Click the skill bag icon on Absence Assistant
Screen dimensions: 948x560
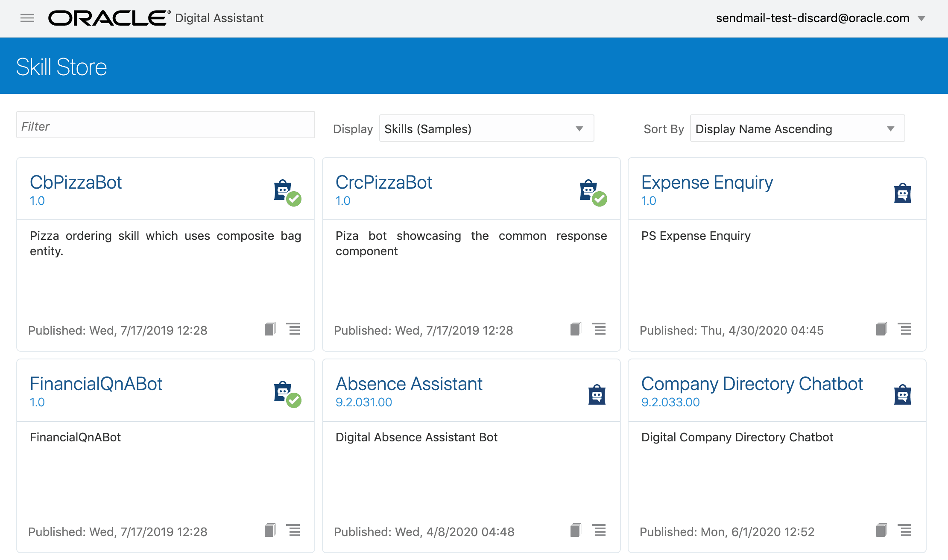click(x=597, y=394)
